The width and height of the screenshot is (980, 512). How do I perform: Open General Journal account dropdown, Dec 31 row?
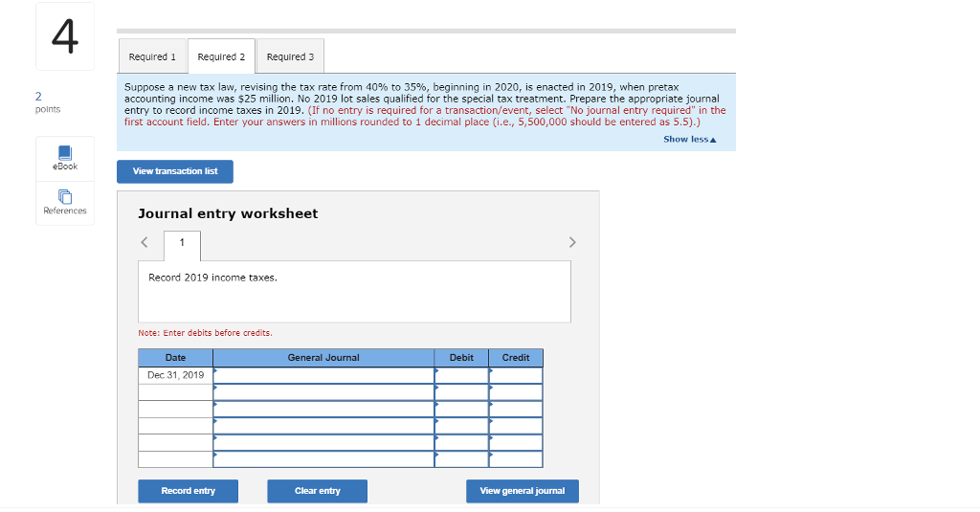coord(323,376)
